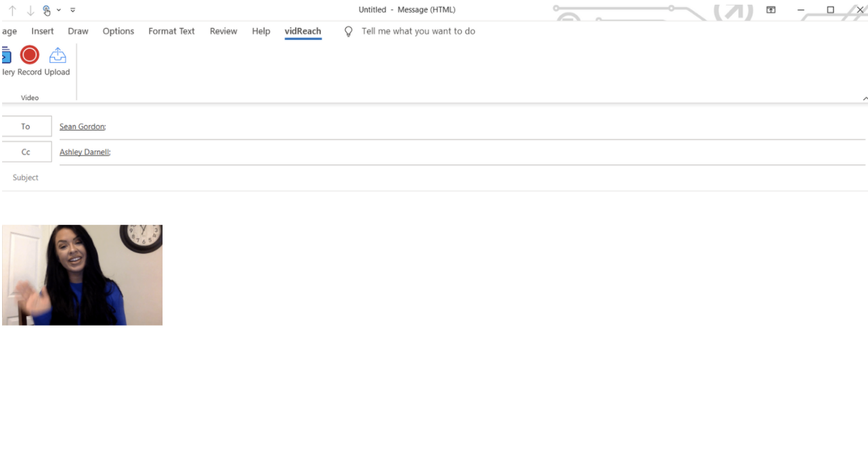Select recipient Sean Gordon
This screenshot has height=459, width=868.
coord(83,127)
